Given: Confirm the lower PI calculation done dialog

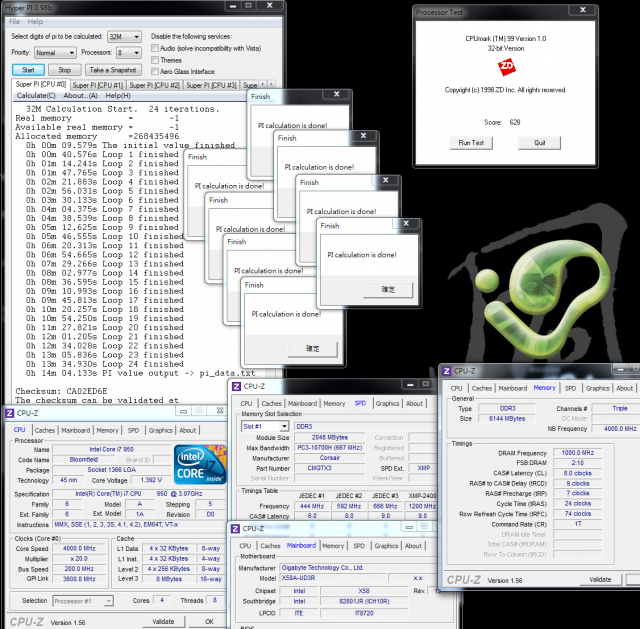Looking at the screenshot, I should 313,349.
